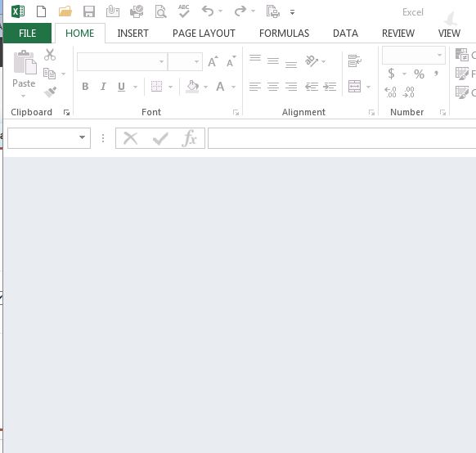The height and width of the screenshot is (453, 476).
Task: Click the Wrap Text icon
Action: [x=355, y=61]
